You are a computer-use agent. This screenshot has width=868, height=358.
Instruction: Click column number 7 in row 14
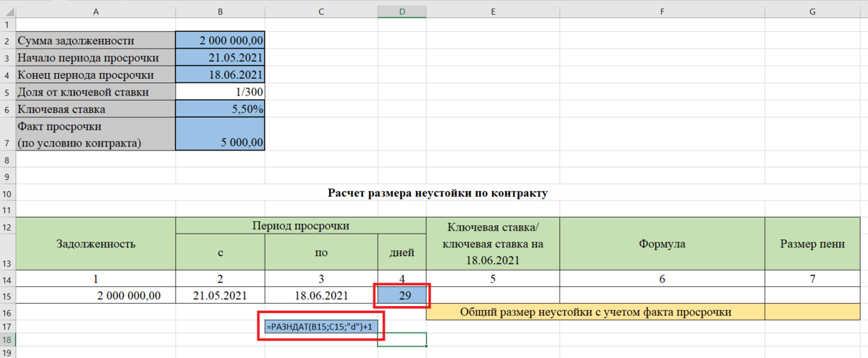point(814,279)
